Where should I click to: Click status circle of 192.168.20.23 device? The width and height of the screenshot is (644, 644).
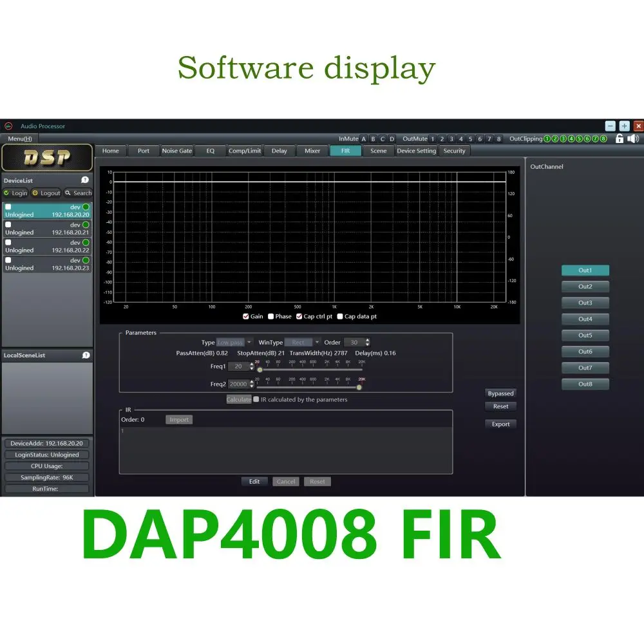click(x=86, y=260)
